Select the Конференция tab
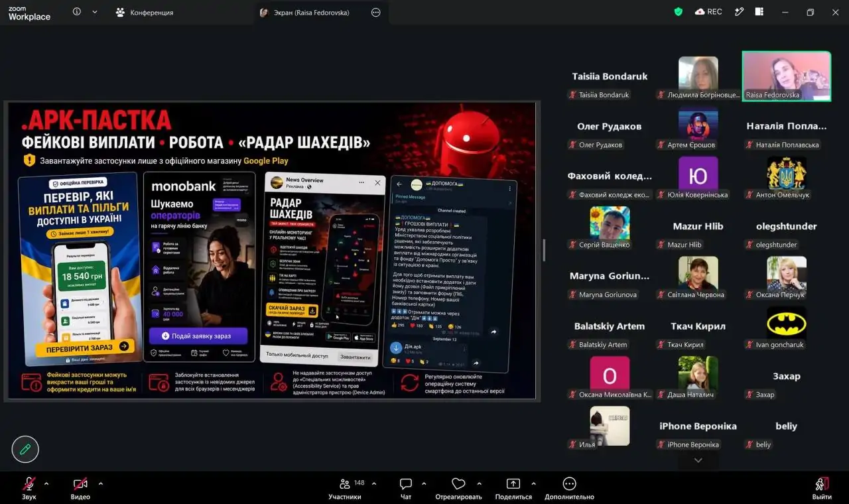Screen dimensions: 849x504 144,12
